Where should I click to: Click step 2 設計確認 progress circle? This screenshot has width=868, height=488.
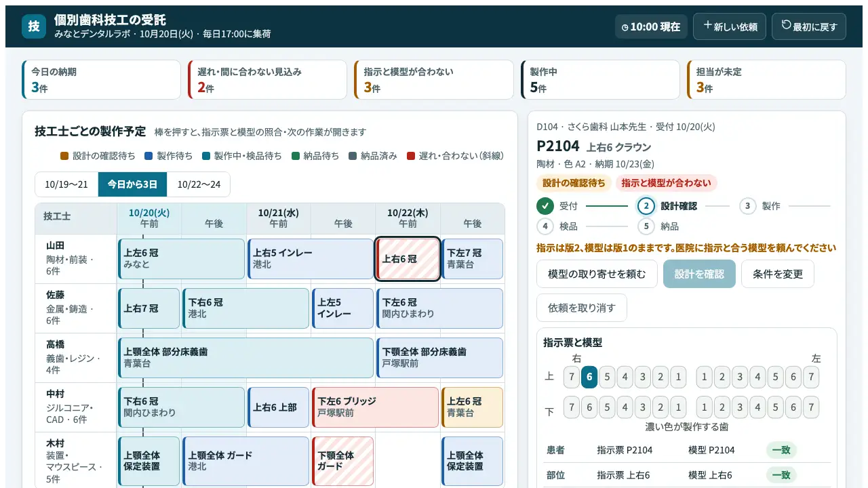coord(646,206)
